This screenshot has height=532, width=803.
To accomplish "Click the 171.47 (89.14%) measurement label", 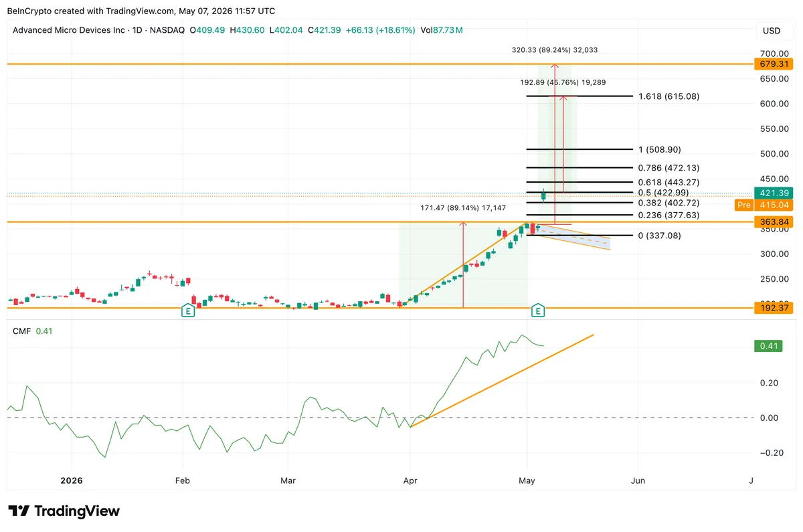I will (463, 209).
